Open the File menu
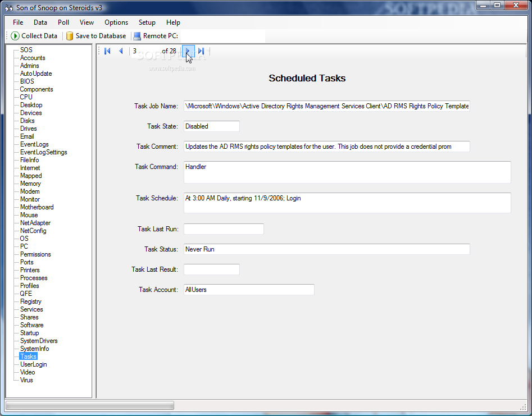 click(x=18, y=22)
